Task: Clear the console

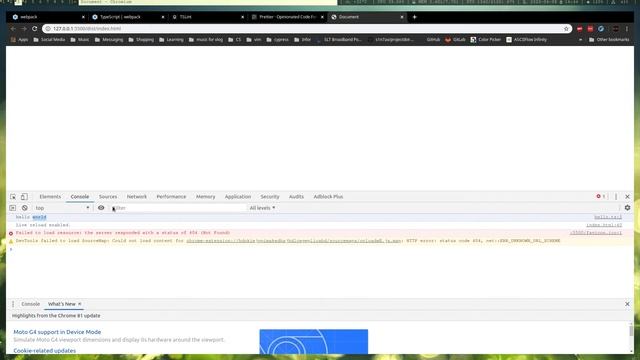Action: 24,208
